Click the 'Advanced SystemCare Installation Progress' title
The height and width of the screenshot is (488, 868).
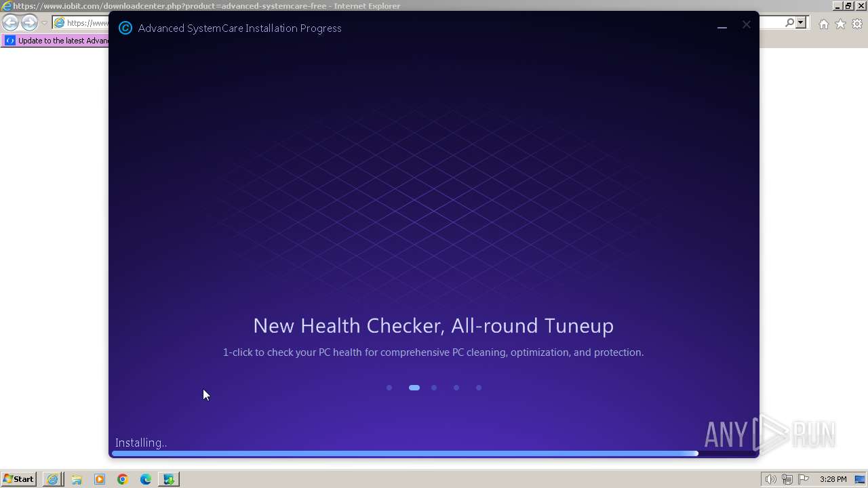(x=240, y=28)
